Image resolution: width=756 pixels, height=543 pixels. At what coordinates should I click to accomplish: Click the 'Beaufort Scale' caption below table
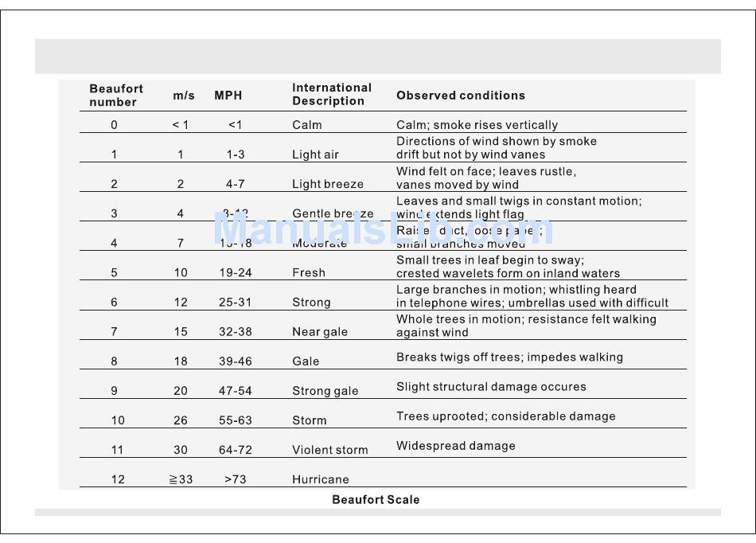pos(376,500)
